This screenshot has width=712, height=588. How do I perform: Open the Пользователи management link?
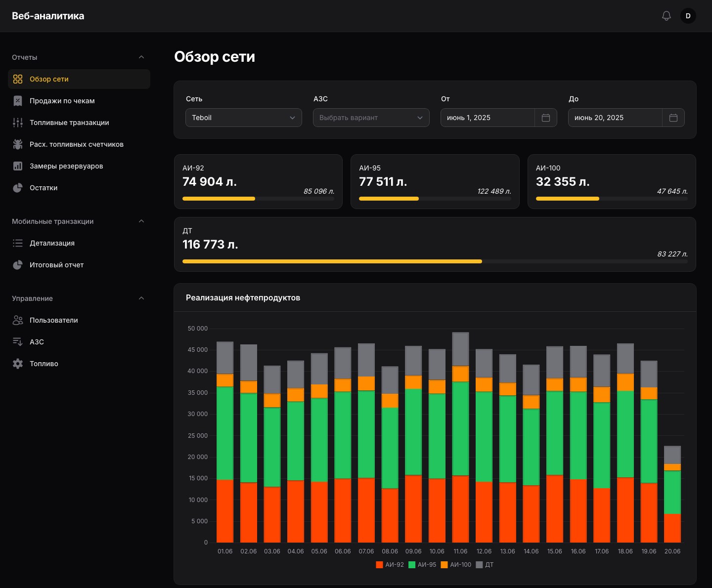click(x=79, y=320)
